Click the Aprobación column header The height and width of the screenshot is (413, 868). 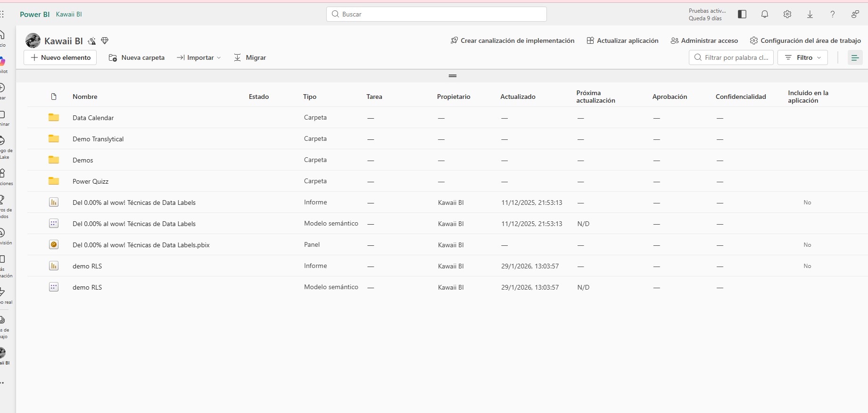tap(670, 97)
